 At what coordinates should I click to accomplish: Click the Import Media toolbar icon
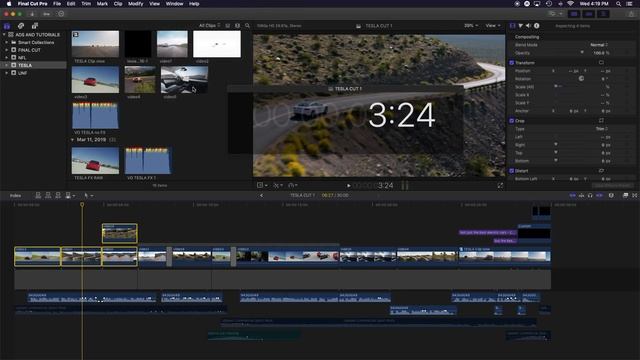point(32,14)
